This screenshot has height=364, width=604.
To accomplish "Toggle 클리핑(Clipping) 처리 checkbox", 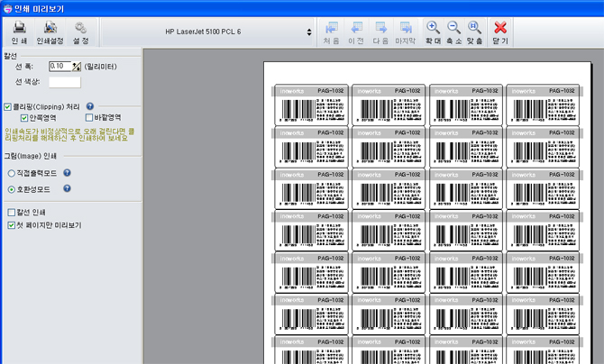I will [8, 106].
